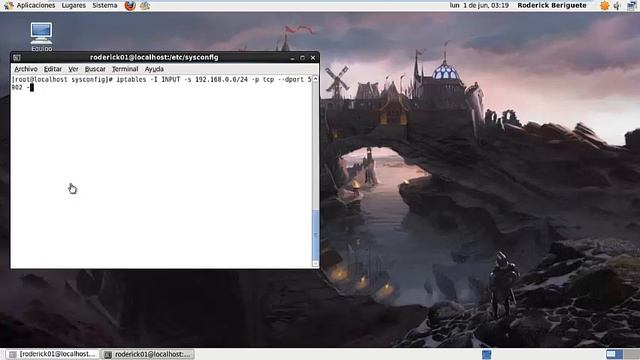Open the Sistema menu
The image size is (640, 360).
[104, 5]
